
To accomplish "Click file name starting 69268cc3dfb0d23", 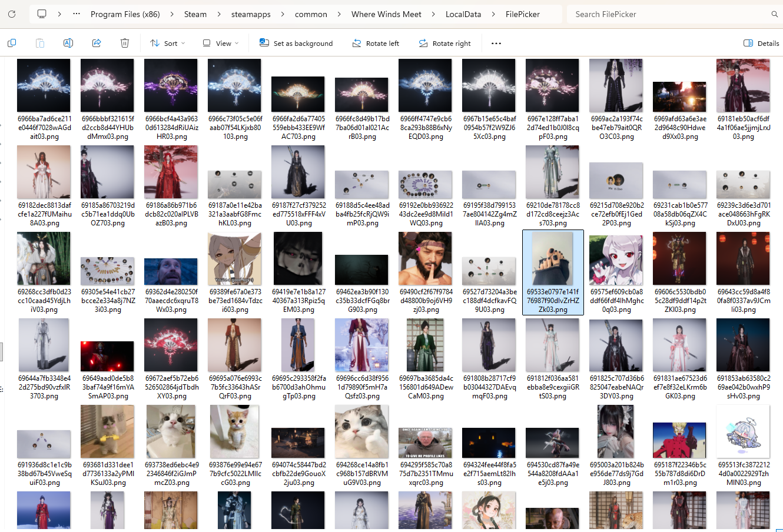I will [x=44, y=301].
